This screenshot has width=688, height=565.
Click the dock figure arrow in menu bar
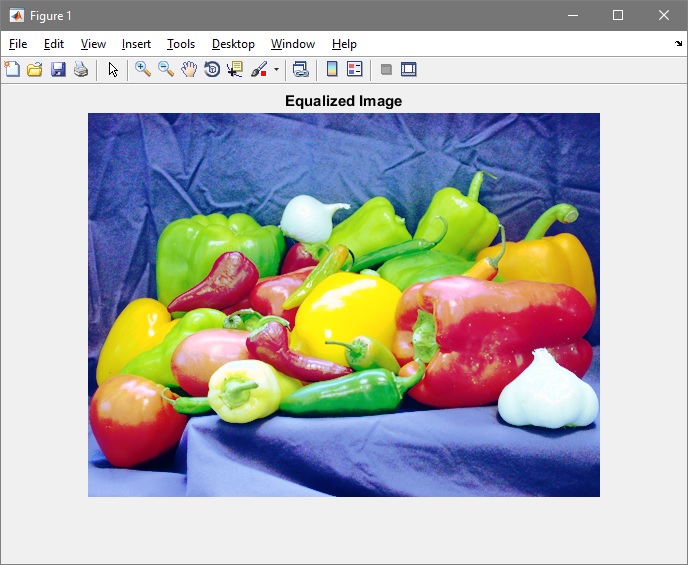click(x=678, y=44)
